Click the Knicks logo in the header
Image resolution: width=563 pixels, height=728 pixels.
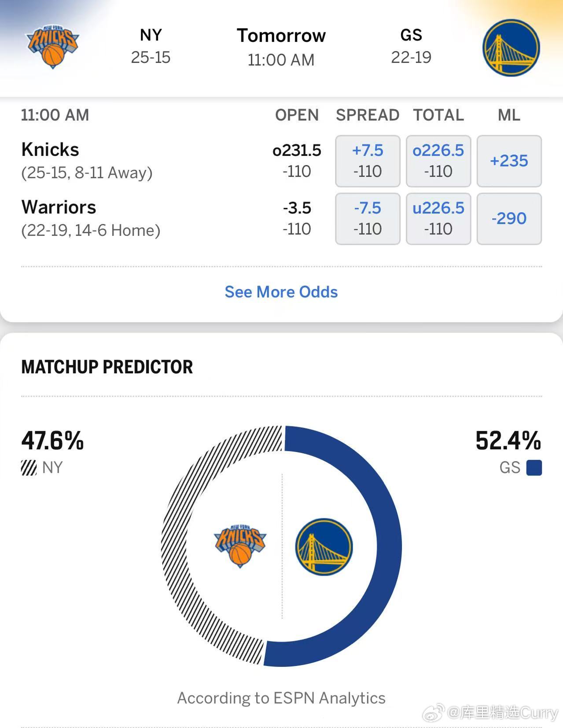(53, 47)
